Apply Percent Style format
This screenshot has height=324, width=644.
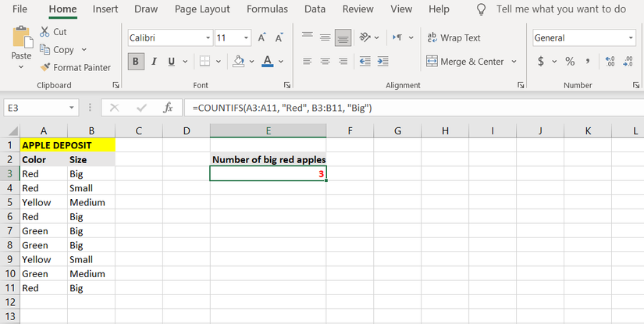[x=570, y=62]
